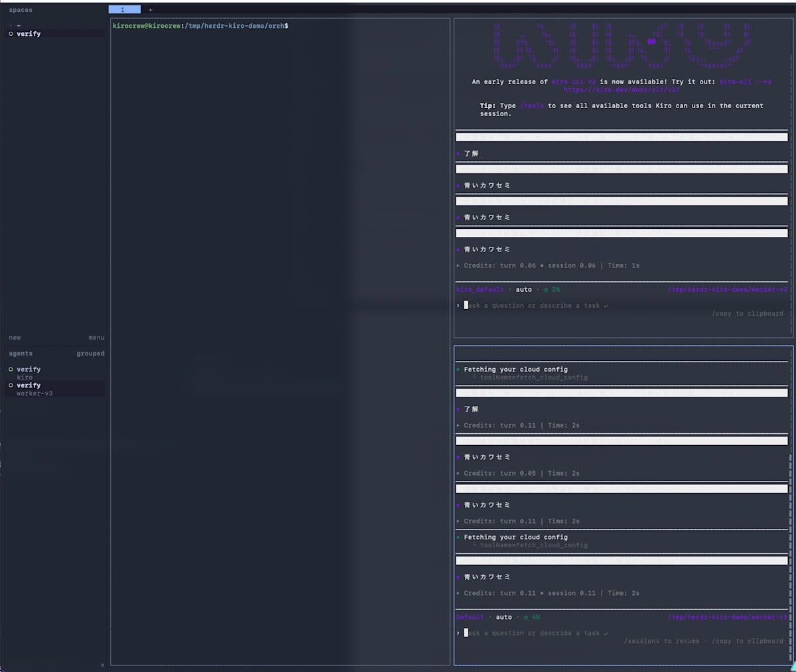Select the verify space in spaces list
796x672 pixels.
54,34
